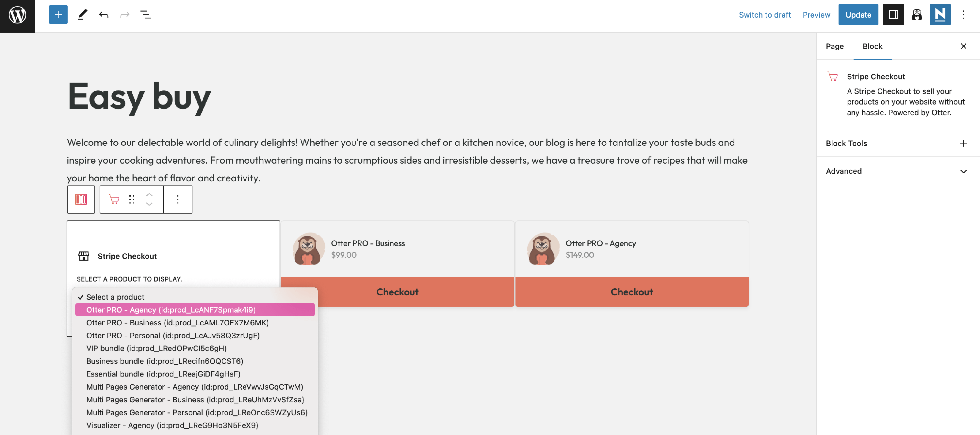Screen dimensions: 980x435
Task: Open the top-right Options three-dot menu
Action: (x=963, y=15)
